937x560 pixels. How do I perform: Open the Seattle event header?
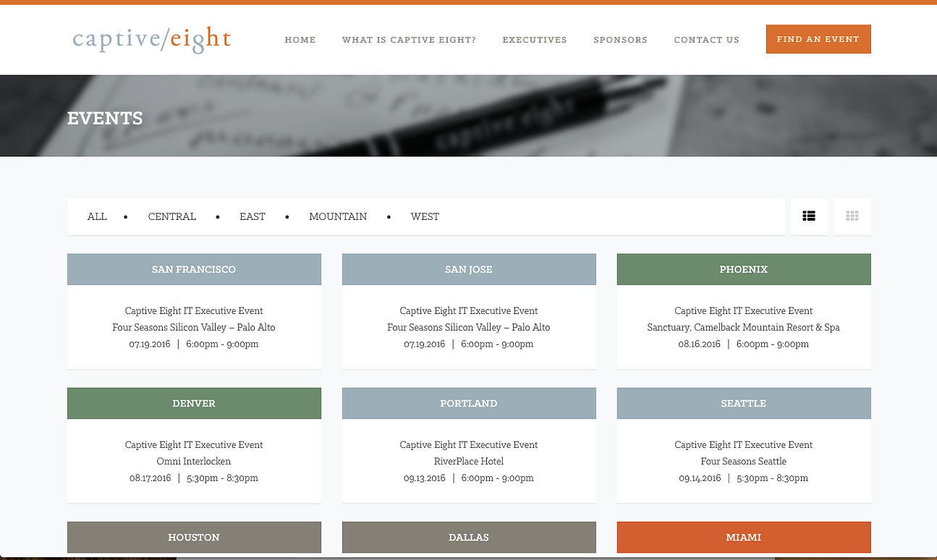click(744, 403)
